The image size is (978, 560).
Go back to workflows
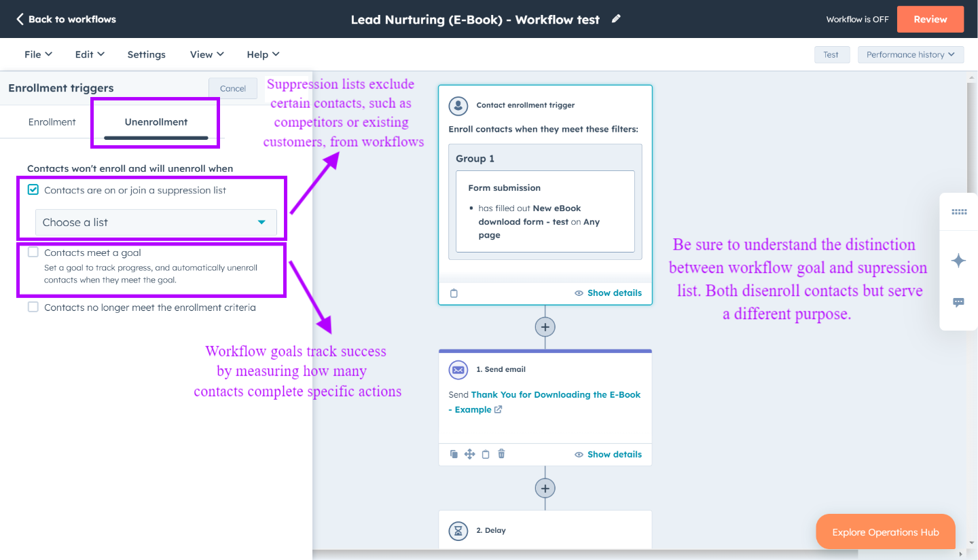[66, 19]
